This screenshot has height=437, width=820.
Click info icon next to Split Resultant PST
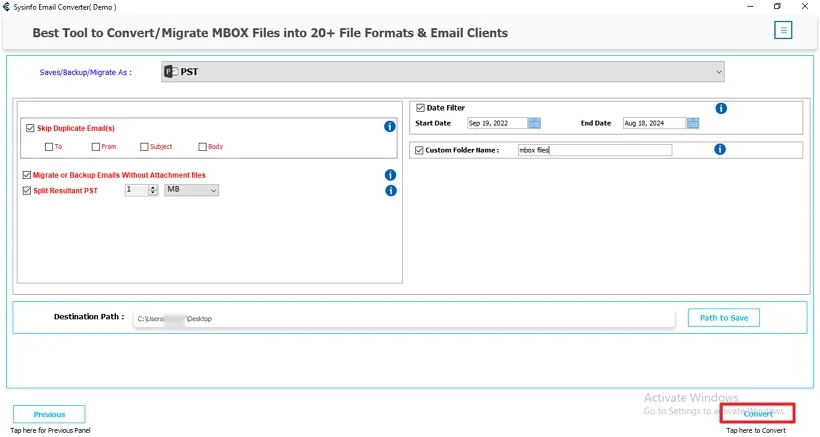pyautogui.click(x=390, y=190)
